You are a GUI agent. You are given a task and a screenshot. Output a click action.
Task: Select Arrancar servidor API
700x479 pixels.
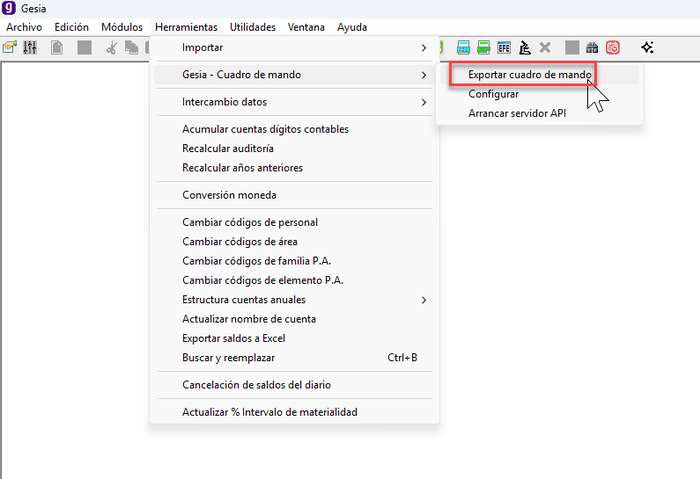coord(517,113)
